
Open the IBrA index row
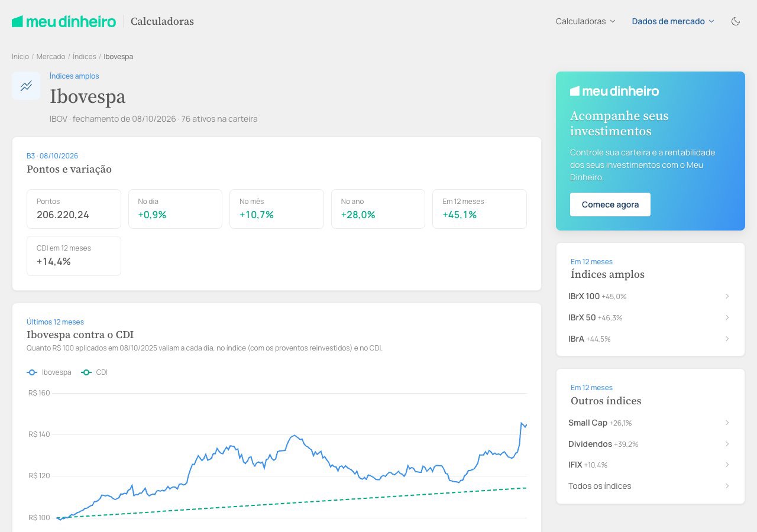pyautogui.click(x=651, y=339)
